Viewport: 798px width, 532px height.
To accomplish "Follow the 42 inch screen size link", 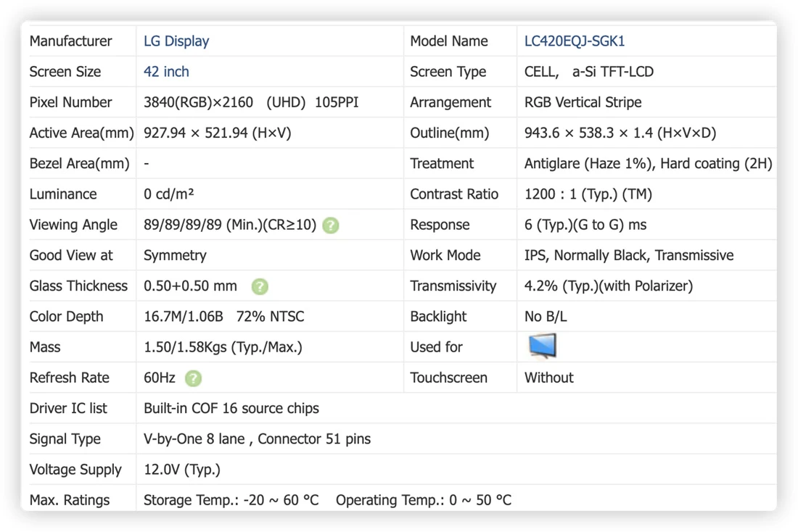I will pos(166,72).
